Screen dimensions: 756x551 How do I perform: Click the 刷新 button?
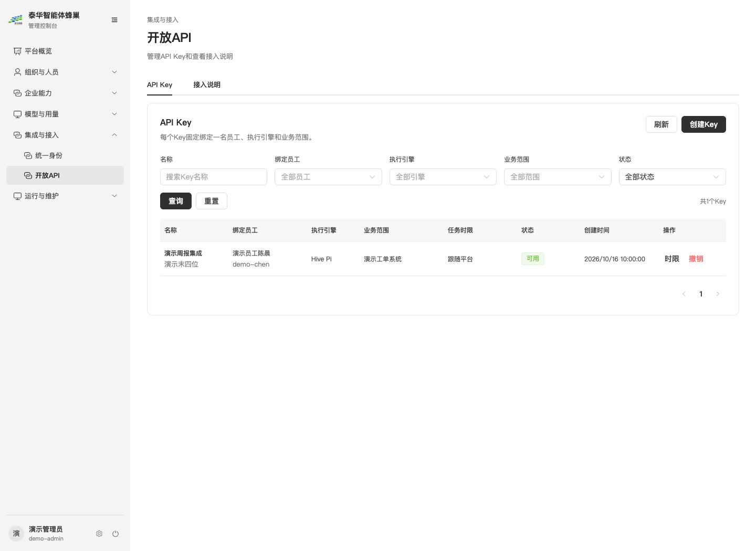tap(661, 124)
